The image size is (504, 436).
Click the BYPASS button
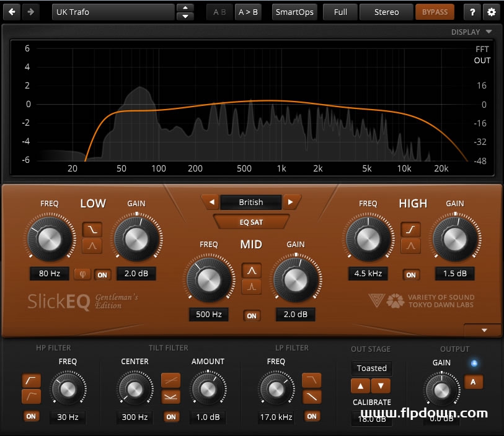(x=435, y=12)
